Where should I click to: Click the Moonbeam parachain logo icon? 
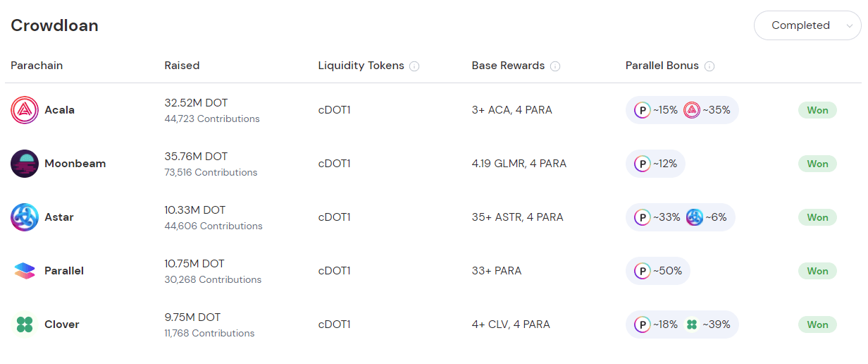[x=25, y=164]
